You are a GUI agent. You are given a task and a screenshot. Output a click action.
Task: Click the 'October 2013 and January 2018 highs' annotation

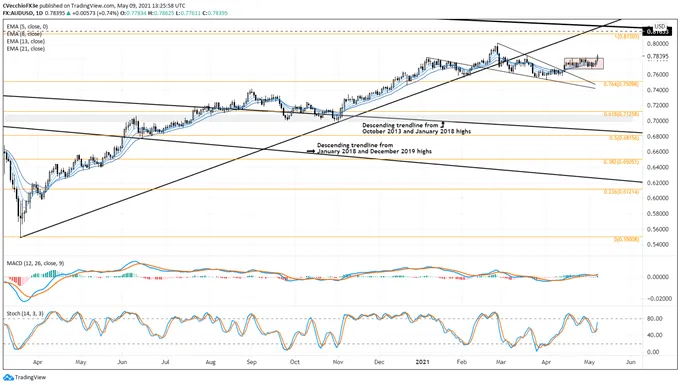click(416, 131)
